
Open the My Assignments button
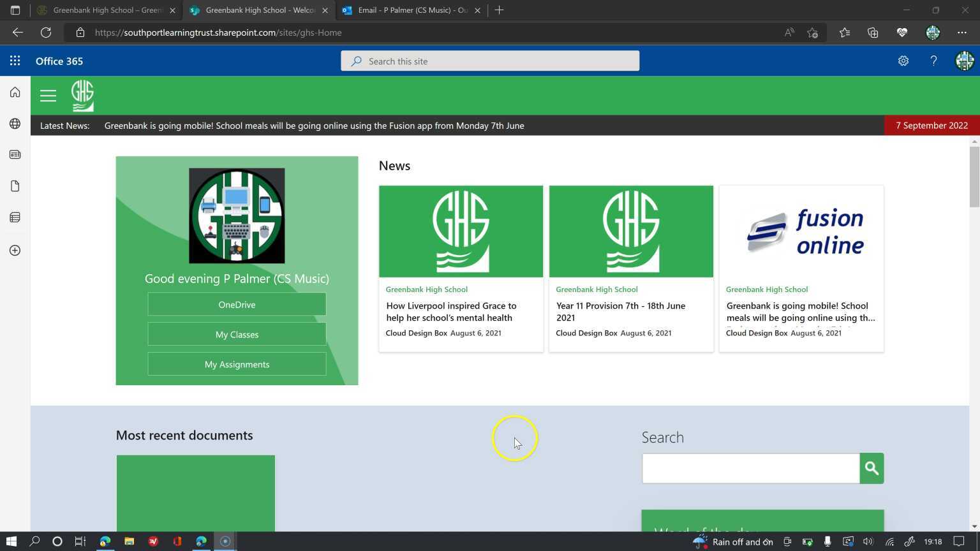pyautogui.click(x=236, y=364)
